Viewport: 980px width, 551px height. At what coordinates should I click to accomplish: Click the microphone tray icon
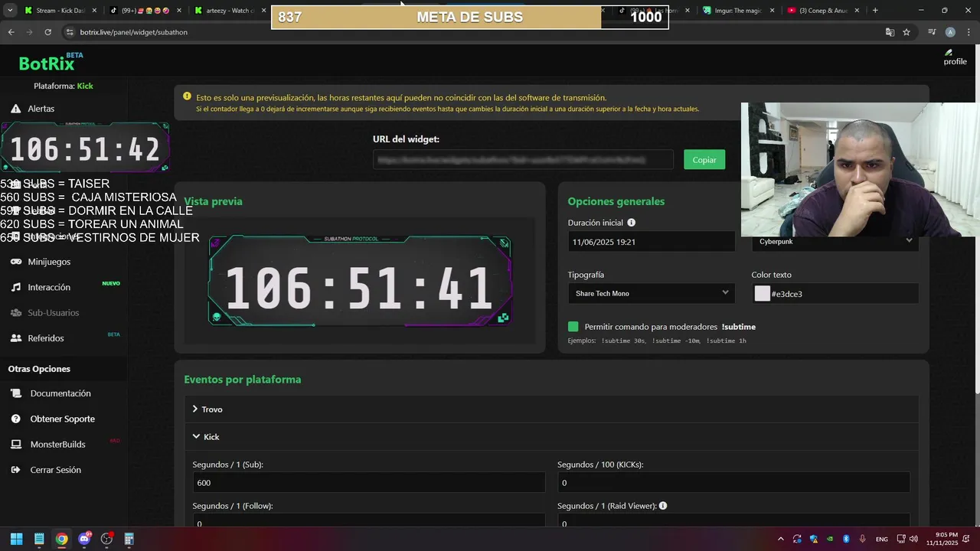point(863,539)
